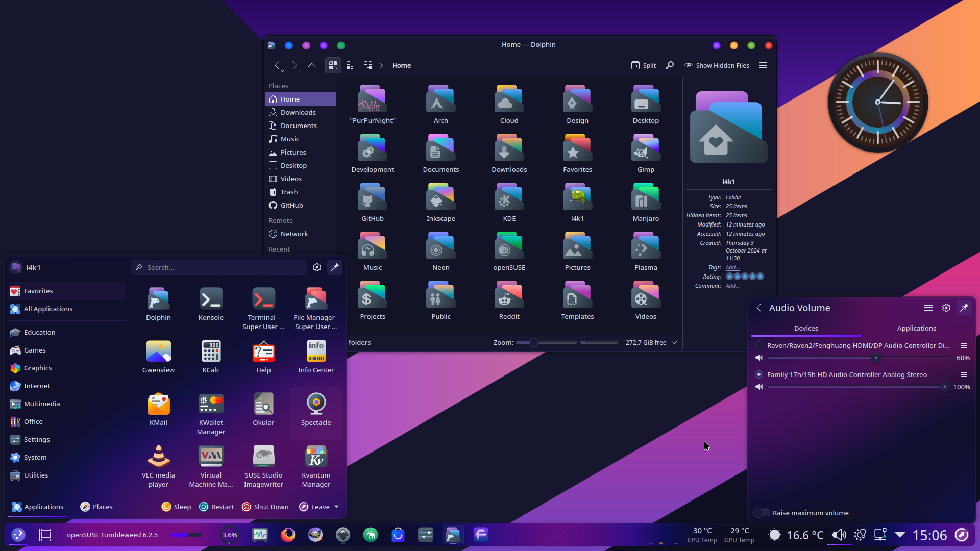The image size is (980, 551).
Task: Launch VLC media player from favorites
Action: tap(158, 466)
